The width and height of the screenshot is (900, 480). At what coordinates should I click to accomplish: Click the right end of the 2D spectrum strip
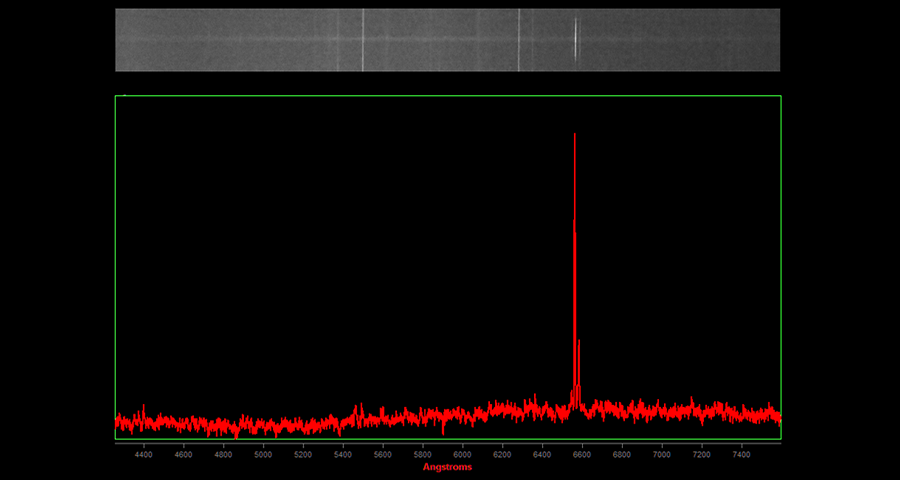pos(776,40)
